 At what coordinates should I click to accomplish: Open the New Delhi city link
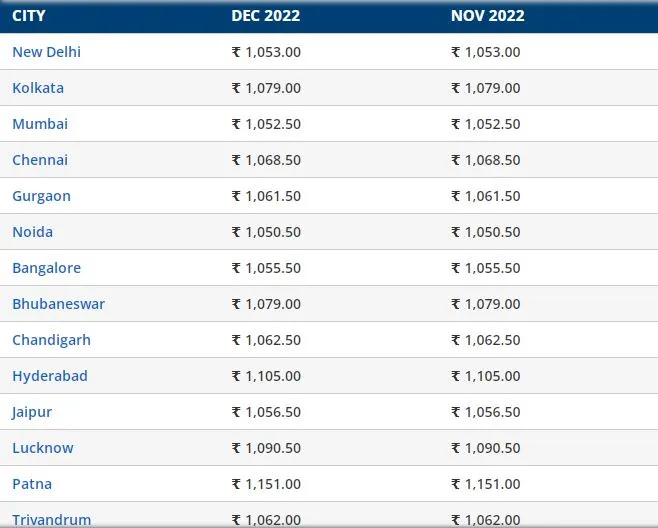[46, 52]
